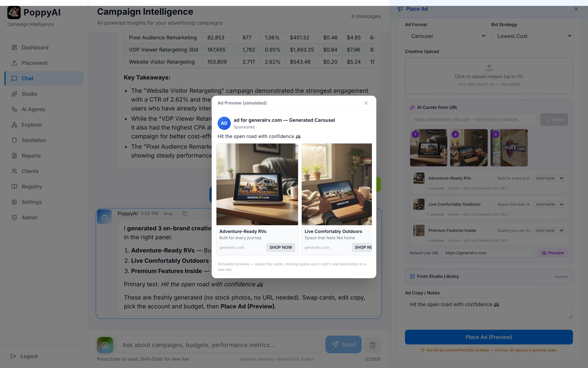This screenshot has height=368, width=588.
Task: Click the Send button
Action: click(343, 345)
